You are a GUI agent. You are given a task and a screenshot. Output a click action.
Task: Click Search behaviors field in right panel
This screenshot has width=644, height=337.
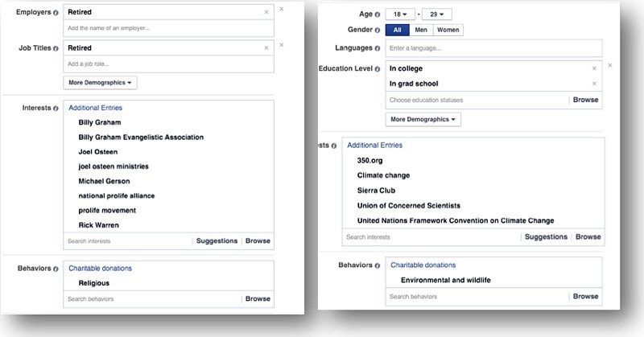coord(477,297)
